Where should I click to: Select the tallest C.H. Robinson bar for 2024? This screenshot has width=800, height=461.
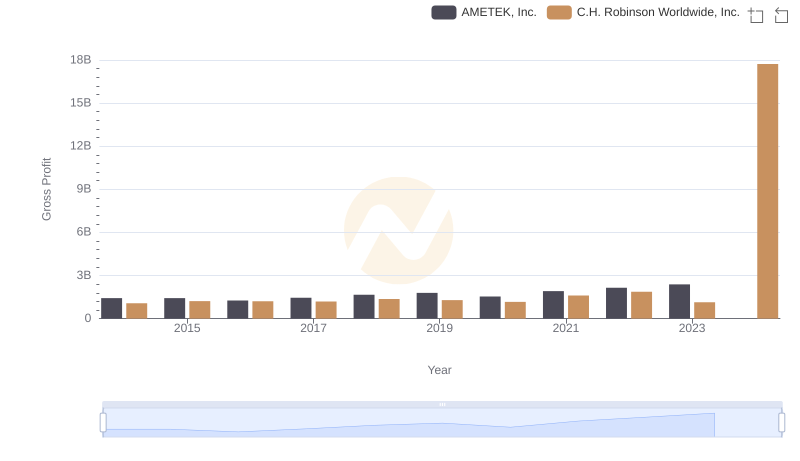coord(767,191)
